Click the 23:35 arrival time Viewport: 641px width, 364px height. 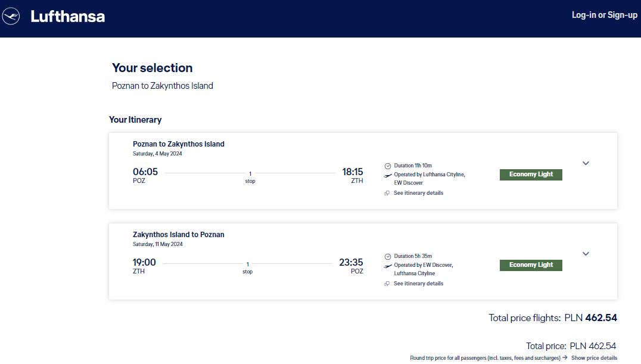(351, 262)
